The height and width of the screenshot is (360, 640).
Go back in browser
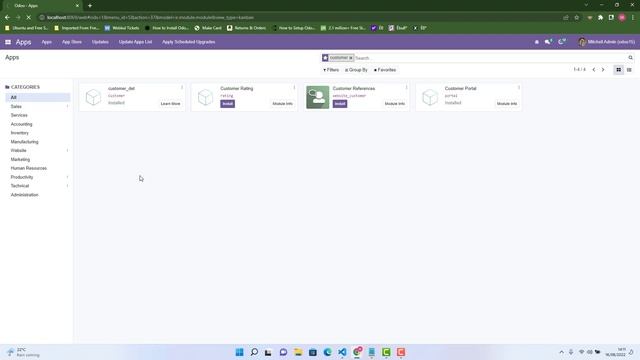point(7,18)
